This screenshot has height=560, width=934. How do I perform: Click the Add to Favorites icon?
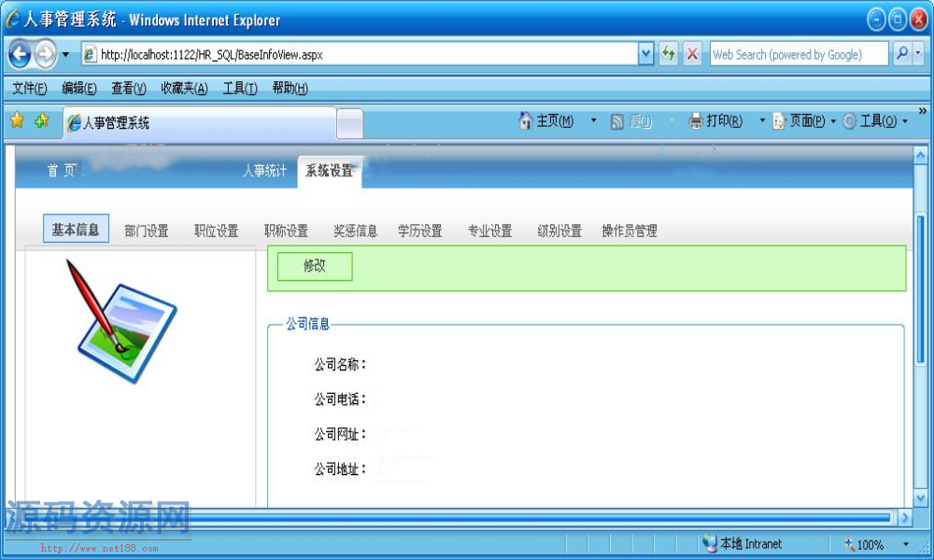41,121
